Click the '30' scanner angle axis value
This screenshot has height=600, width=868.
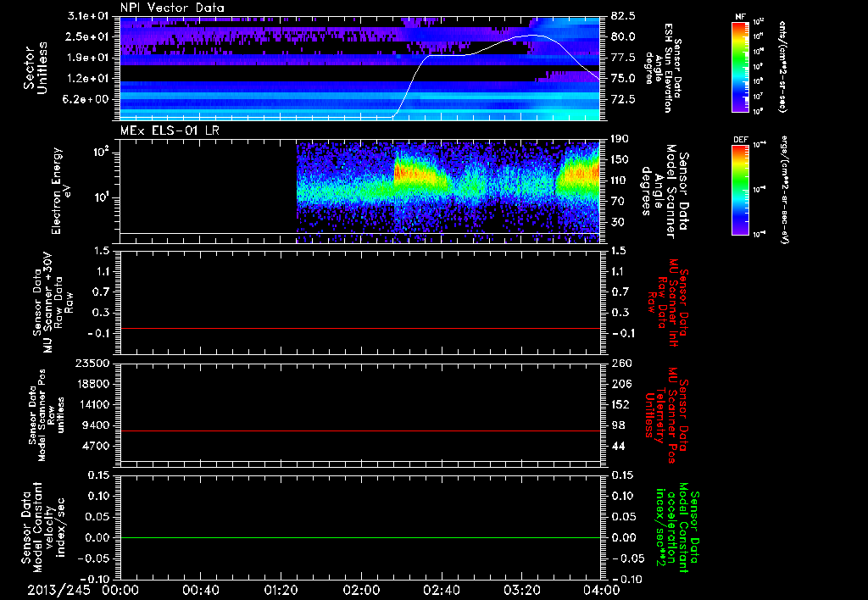(x=618, y=222)
